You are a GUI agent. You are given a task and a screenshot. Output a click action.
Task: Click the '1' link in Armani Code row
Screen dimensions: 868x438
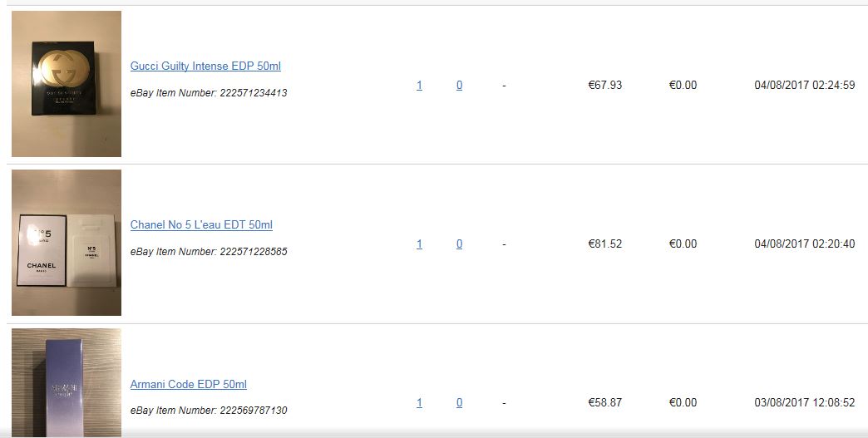(x=419, y=402)
